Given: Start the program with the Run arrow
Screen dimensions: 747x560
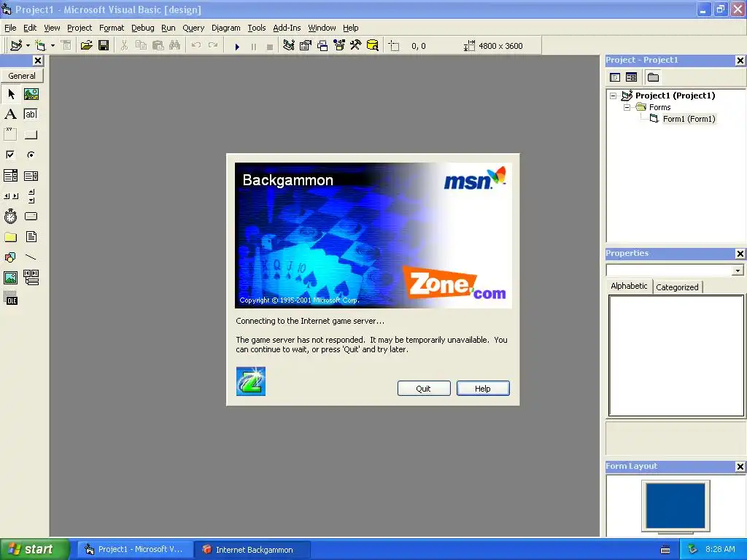Looking at the screenshot, I should tap(237, 47).
